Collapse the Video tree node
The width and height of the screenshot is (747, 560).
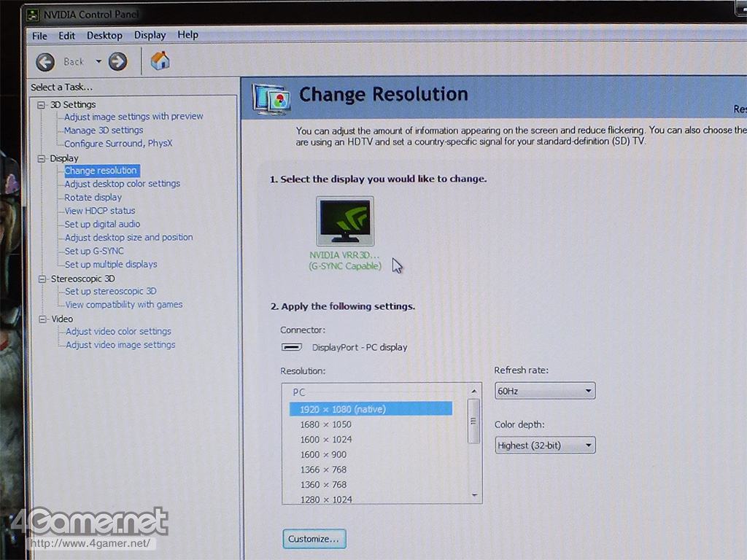click(43, 319)
